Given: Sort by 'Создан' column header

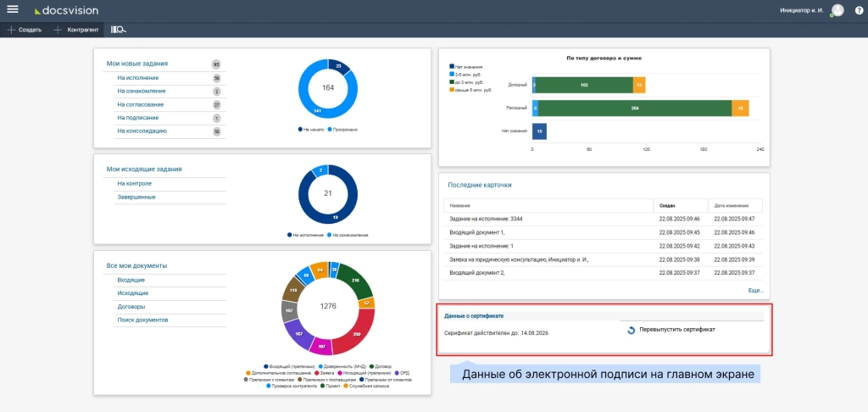Looking at the screenshot, I should tap(665, 205).
